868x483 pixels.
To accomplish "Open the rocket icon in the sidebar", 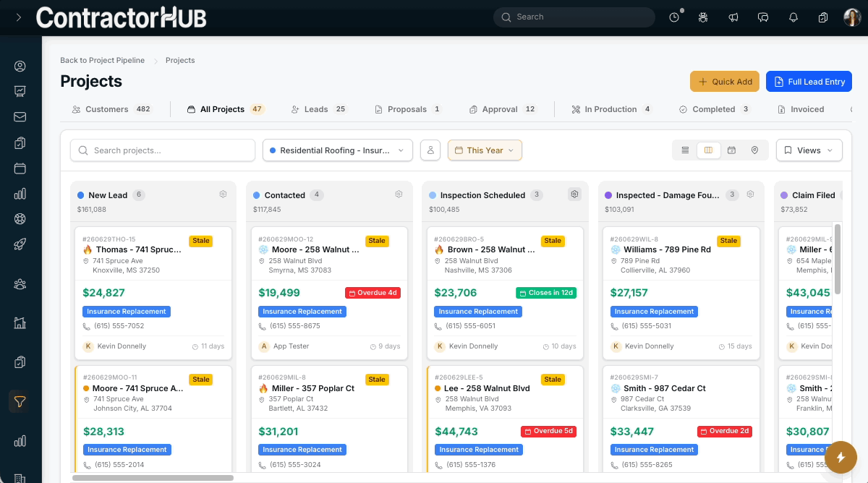I will (20, 244).
